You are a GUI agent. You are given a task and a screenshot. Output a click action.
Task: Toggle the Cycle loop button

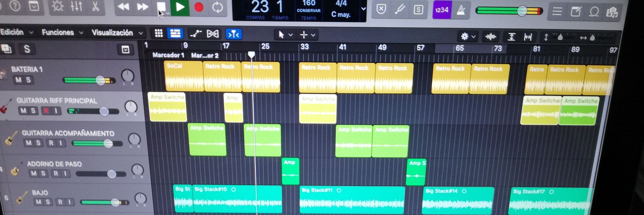click(218, 7)
